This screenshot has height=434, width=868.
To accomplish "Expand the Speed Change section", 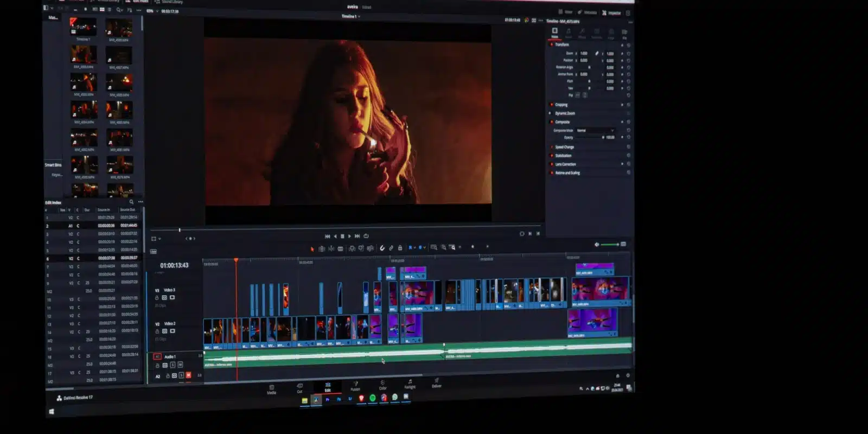I will coord(565,147).
